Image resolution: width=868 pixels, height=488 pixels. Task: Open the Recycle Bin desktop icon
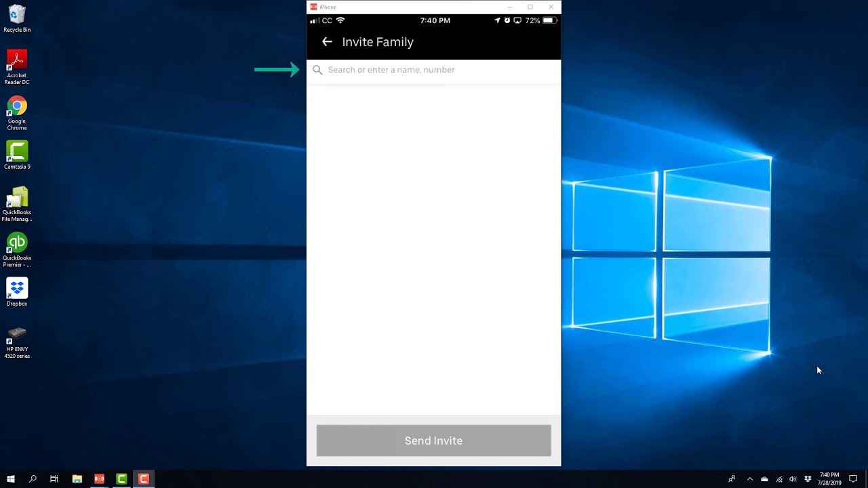(x=17, y=19)
